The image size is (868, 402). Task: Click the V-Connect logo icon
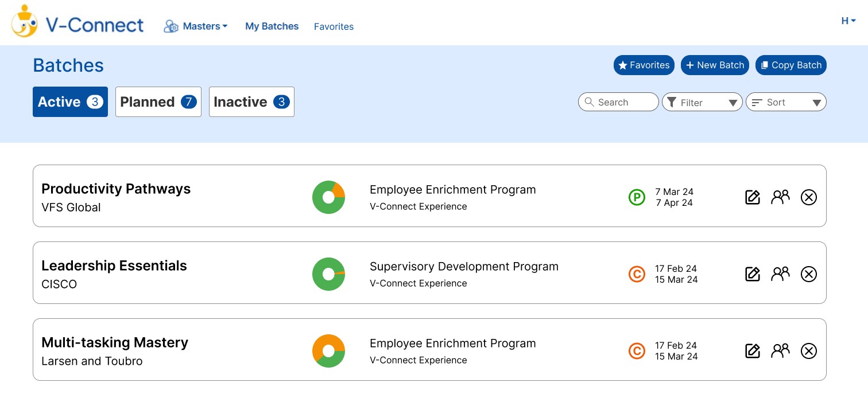pos(24,21)
